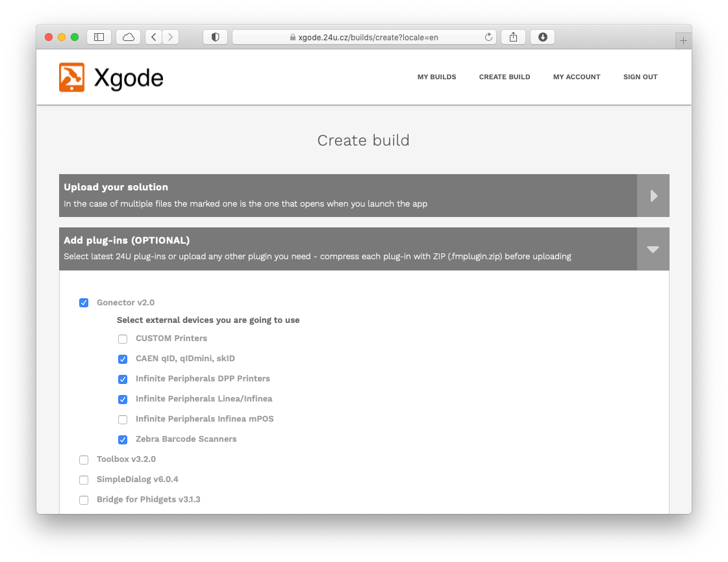Click the privacy shield icon
This screenshot has height=562, width=728.
(216, 37)
